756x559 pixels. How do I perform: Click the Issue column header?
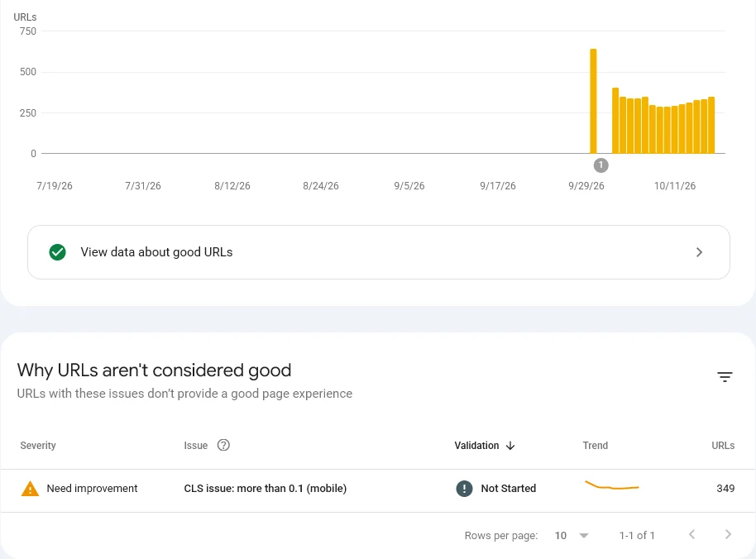[195, 445]
